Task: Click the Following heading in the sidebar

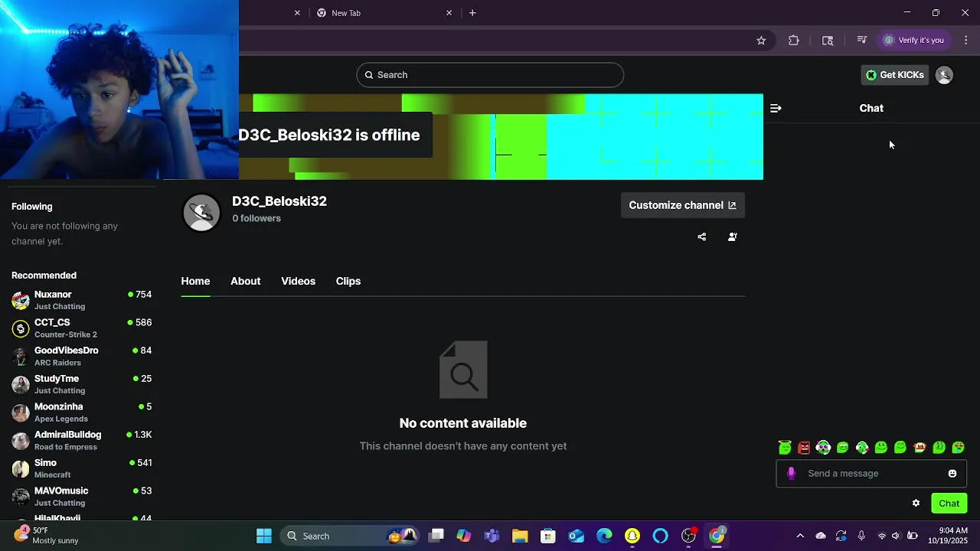Action: pyautogui.click(x=32, y=207)
